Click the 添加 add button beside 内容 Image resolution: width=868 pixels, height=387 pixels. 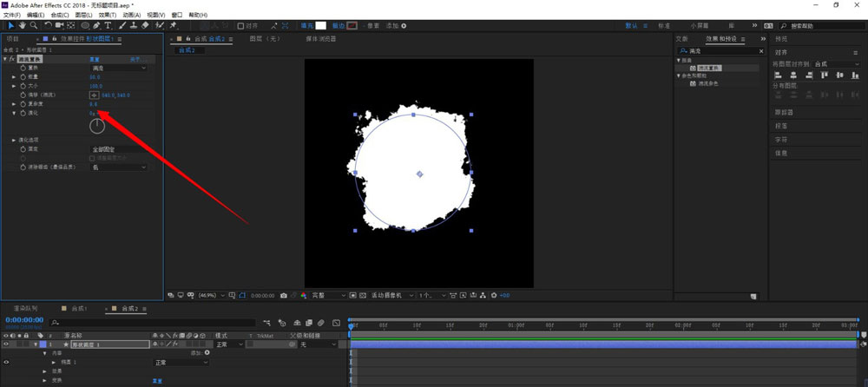click(207, 353)
